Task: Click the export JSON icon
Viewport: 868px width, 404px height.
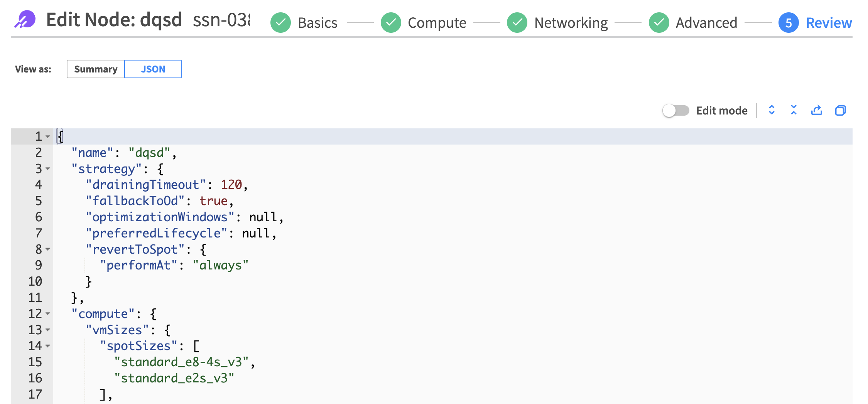Action: click(817, 110)
